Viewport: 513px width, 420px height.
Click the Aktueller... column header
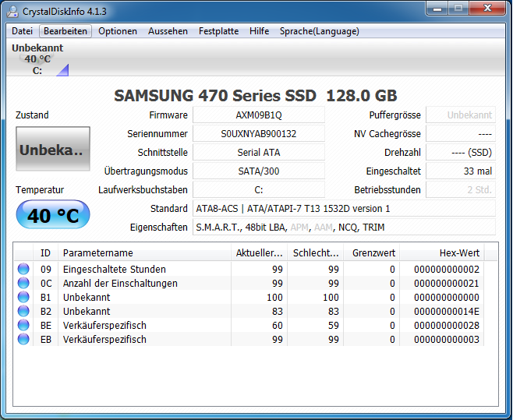259,252
